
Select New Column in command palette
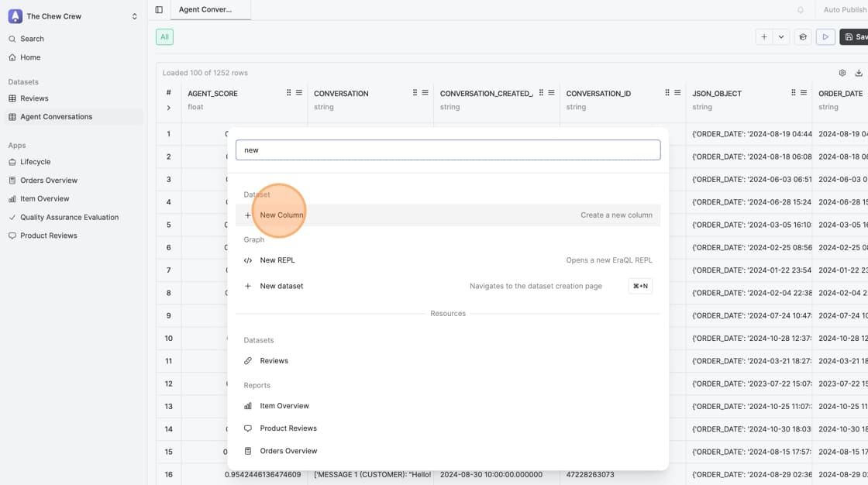click(x=281, y=215)
